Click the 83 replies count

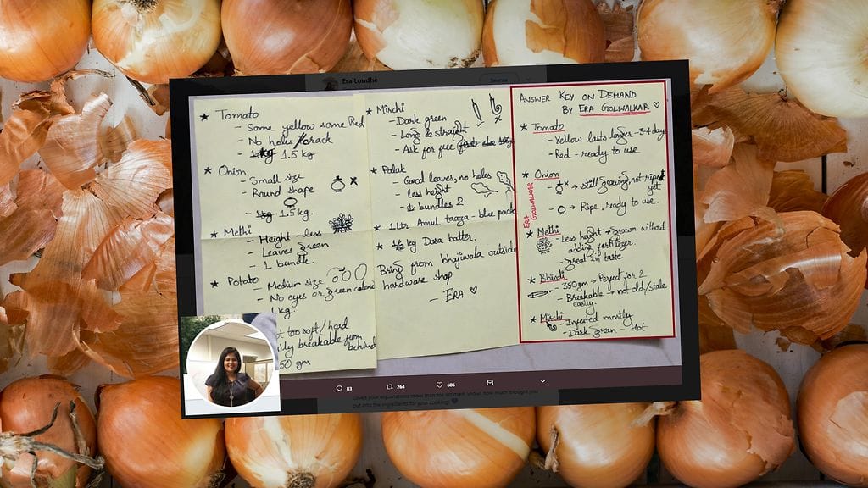click(348, 388)
